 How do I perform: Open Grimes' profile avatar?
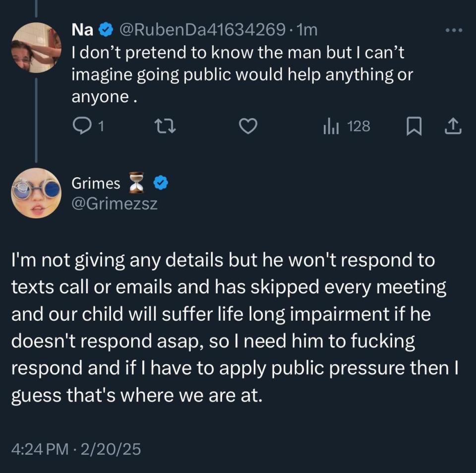(x=36, y=193)
